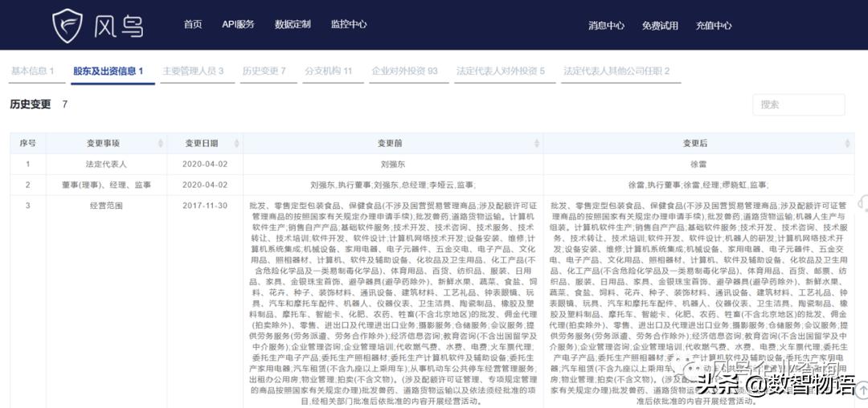Click the 序号 column header
The height and width of the screenshot is (408, 868).
click(27, 143)
